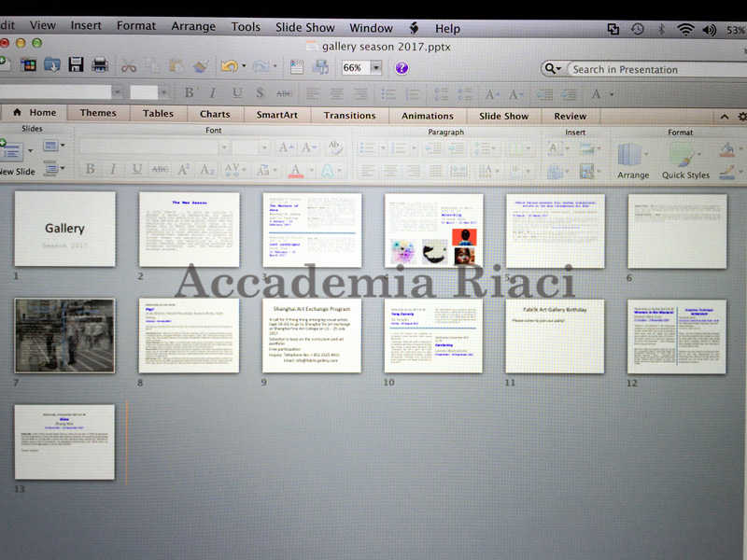
Task: Switch to the Animations ribbon tab
Action: tap(428, 116)
